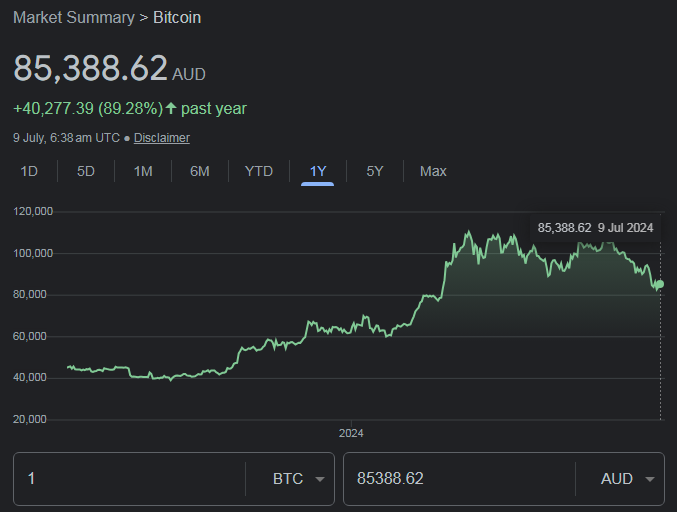
Task: Click the 20,000 y-axis label
Action: tap(30, 419)
